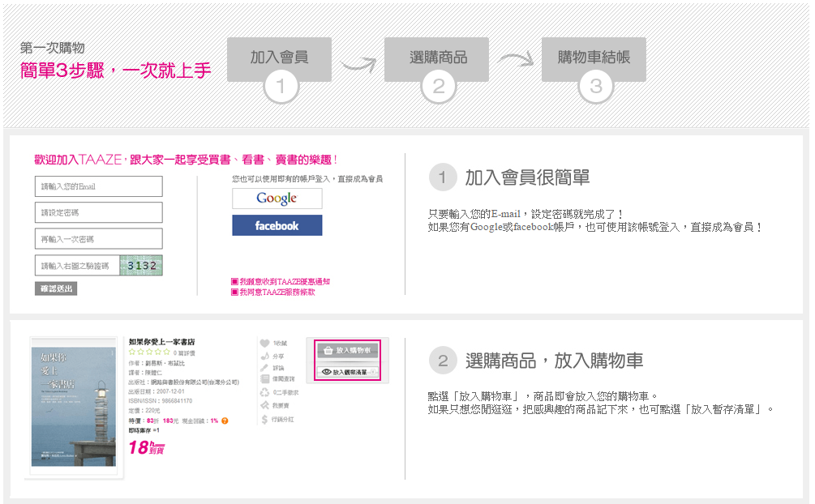Click in the 請設定密碼 password field
The height and width of the screenshot is (504, 815).
pyautogui.click(x=99, y=212)
